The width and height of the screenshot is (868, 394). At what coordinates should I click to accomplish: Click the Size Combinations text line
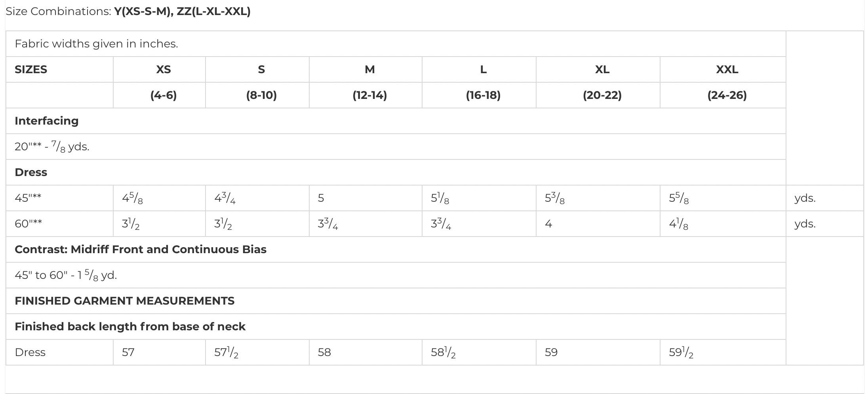click(x=128, y=11)
